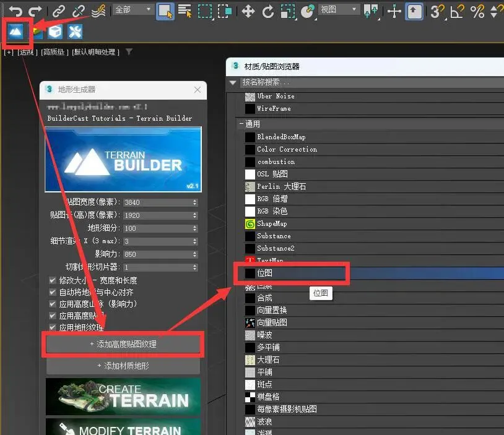The image size is (504, 435).
Task: Click the white cube toolbar icon
Action: click(x=55, y=32)
